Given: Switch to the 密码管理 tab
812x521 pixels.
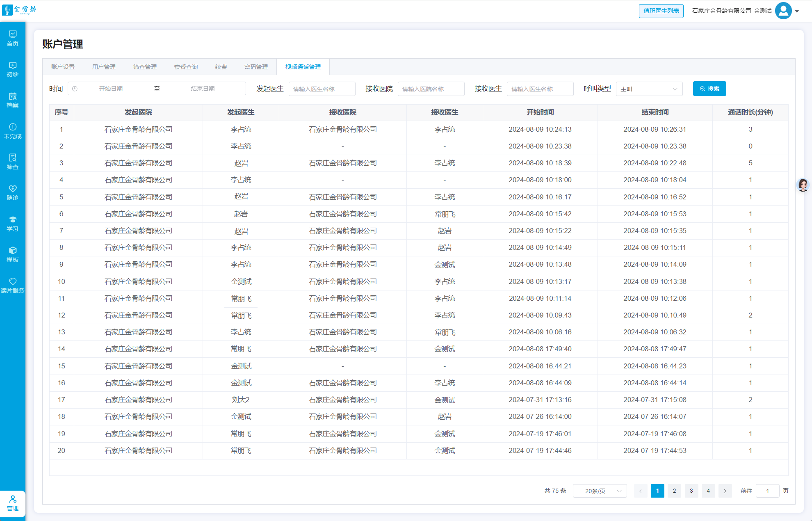Looking at the screenshot, I should tap(256, 67).
